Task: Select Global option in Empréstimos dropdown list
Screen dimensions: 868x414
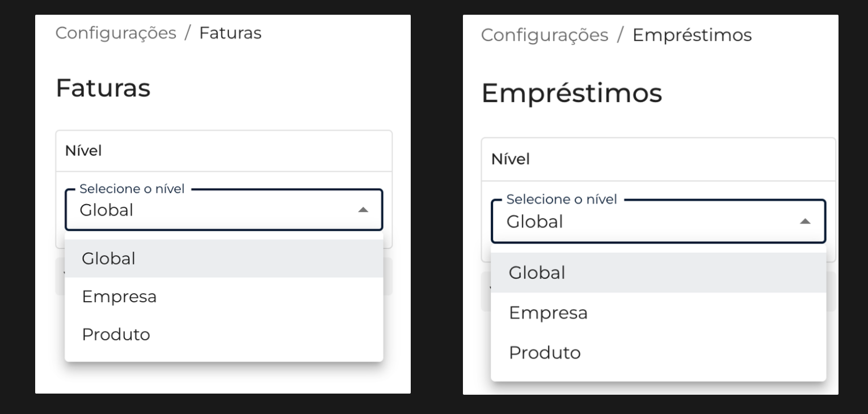Action: tap(537, 273)
